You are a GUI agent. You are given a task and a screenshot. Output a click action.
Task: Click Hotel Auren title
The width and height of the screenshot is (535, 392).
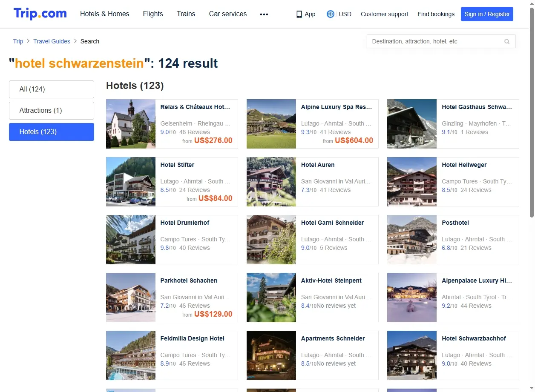tap(318, 165)
